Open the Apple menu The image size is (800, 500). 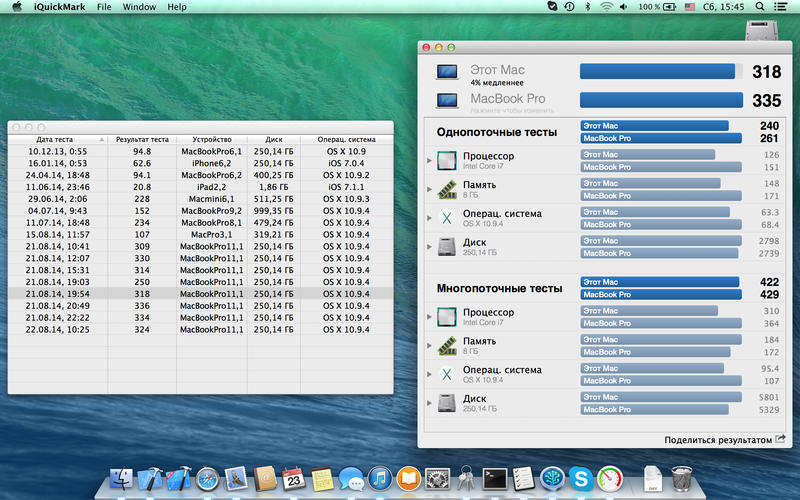tap(17, 7)
